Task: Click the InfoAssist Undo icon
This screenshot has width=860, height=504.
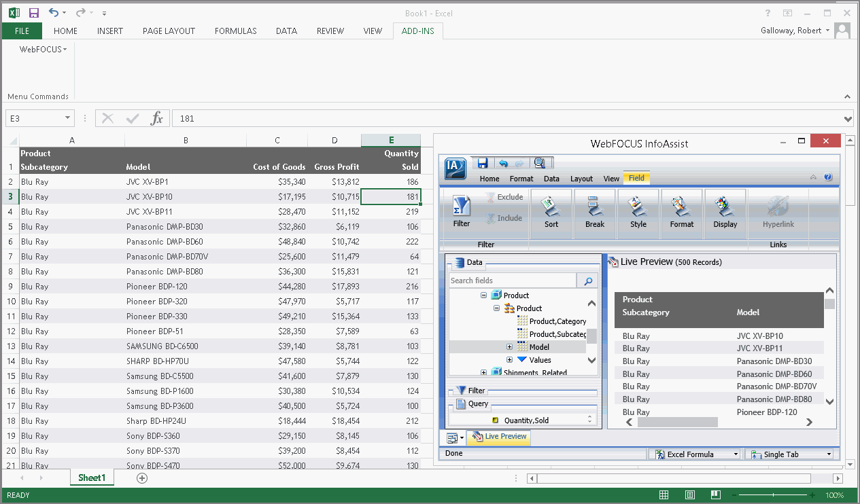Action: click(503, 163)
